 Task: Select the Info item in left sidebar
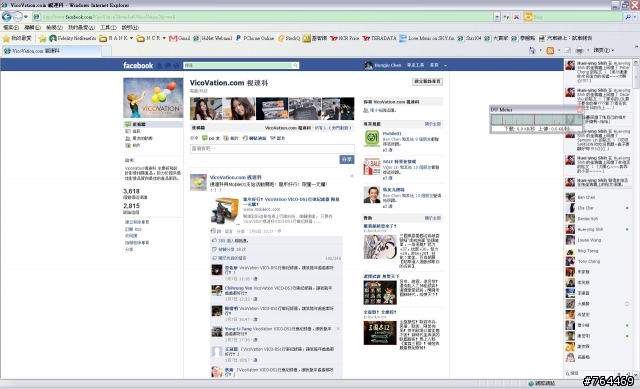tap(133, 131)
